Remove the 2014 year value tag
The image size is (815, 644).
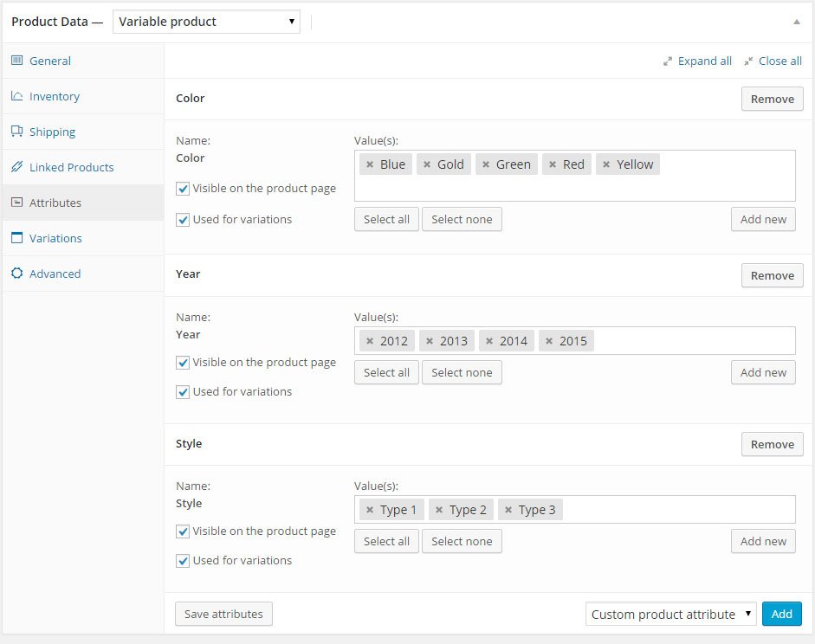coord(489,341)
